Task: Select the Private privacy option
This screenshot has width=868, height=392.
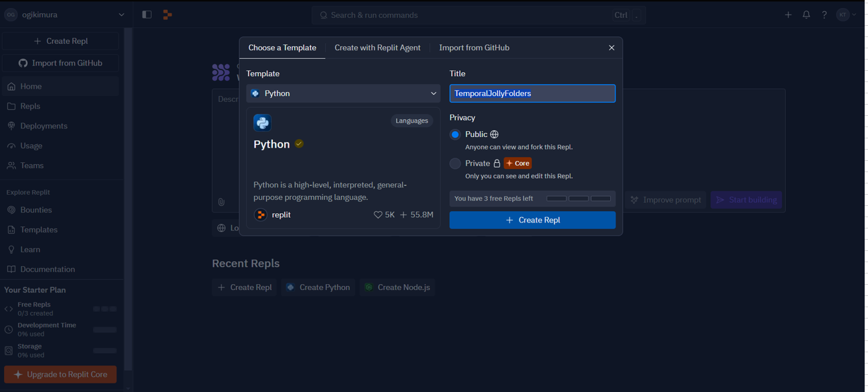Action: tap(455, 164)
